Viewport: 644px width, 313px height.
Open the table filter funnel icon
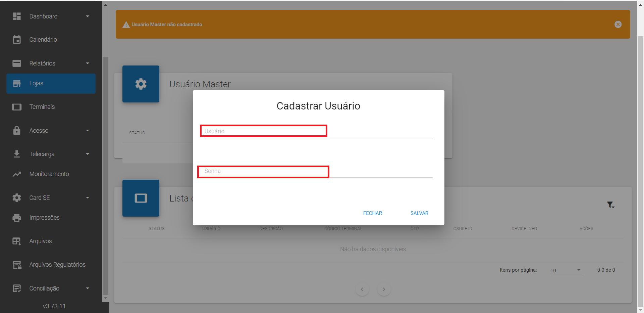tap(610, 205)
